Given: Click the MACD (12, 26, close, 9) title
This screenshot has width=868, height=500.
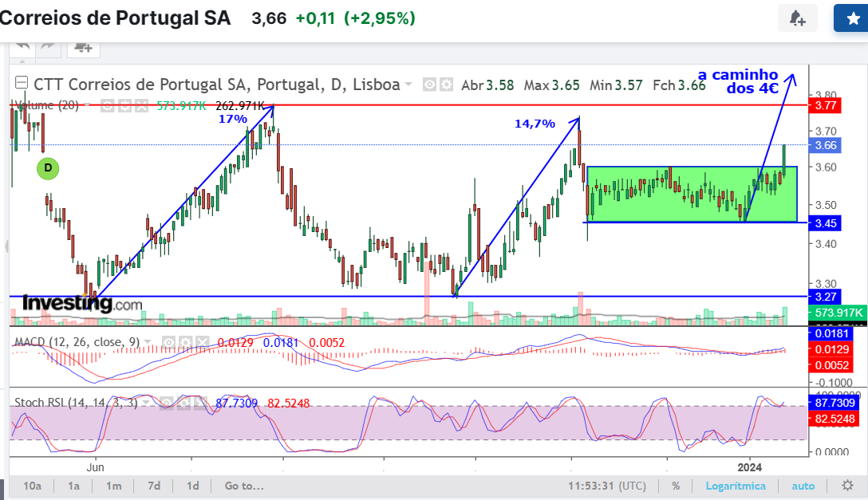Looking at the screenshot, I should tap(77, 342).
